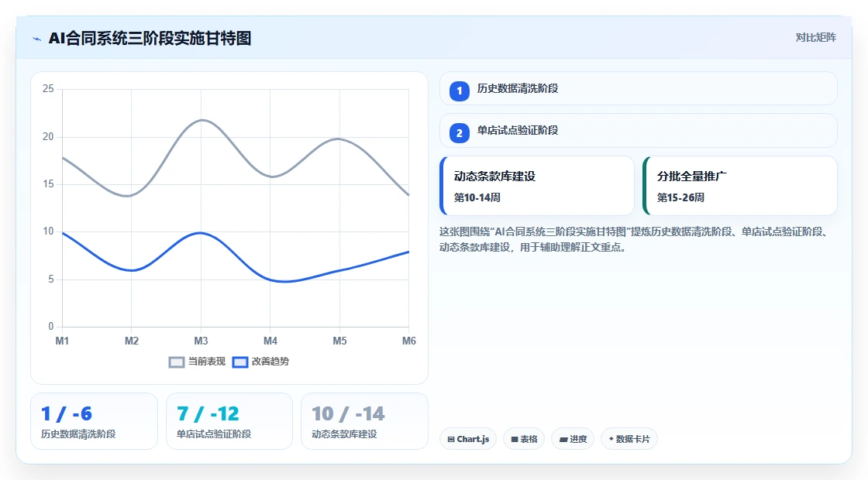Click the star icon in 数据卡片 tag
This screenshot has height=480, width=868.
point(611,439)
